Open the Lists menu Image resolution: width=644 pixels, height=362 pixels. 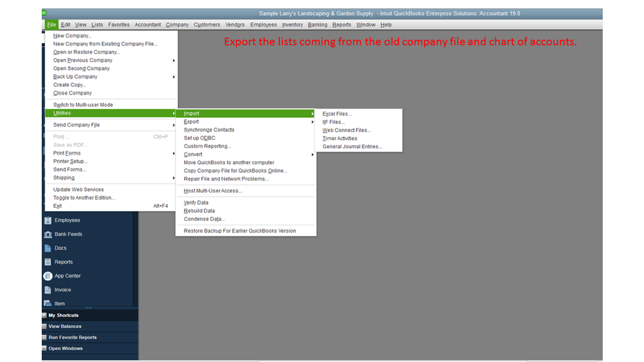(97, 24)
